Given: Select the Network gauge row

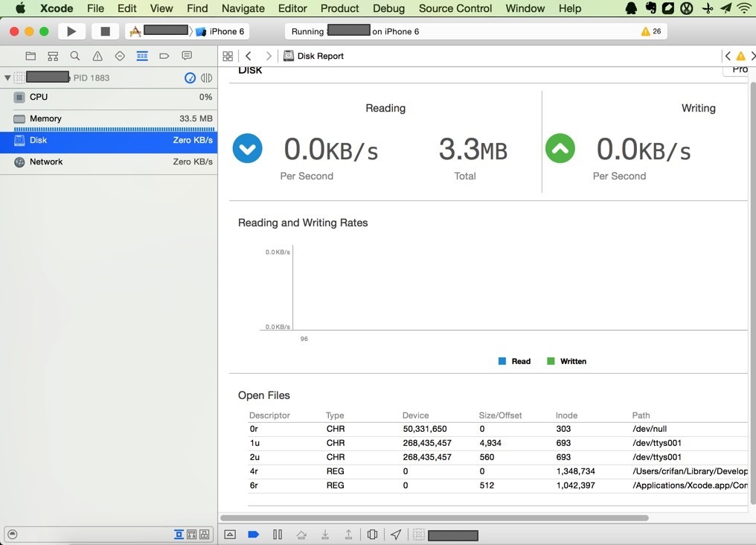Looking at the screenshot, I should [109, 162].
